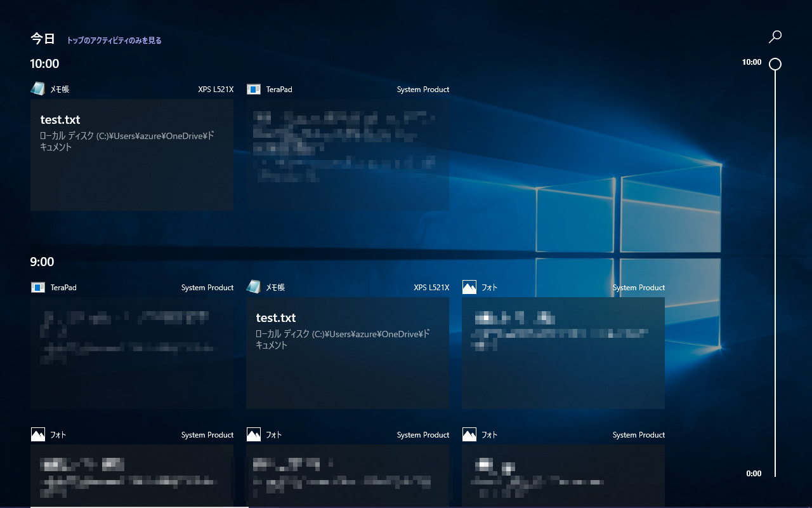This screenshot has width=812, height=508.
Task: Click the フォト icon beside the 9:00 メモ帳 card
Action: (469, 288)
